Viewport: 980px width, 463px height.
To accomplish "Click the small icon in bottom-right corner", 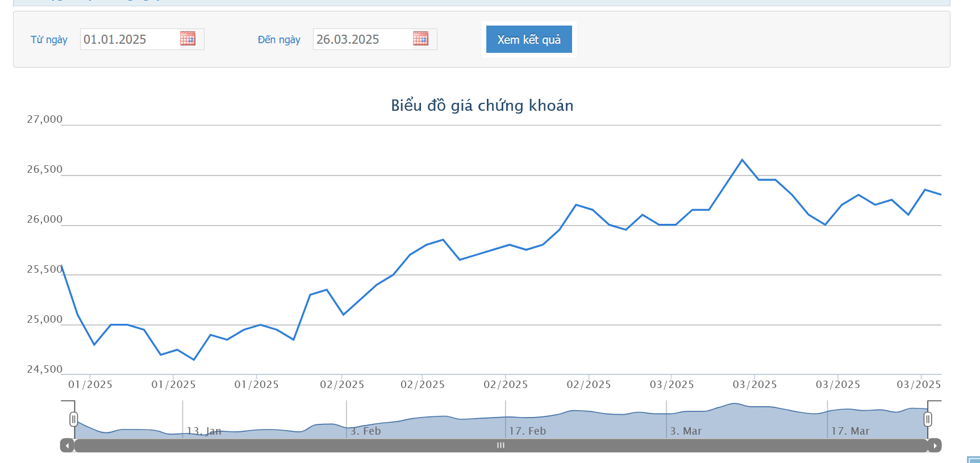I will 973,460.
